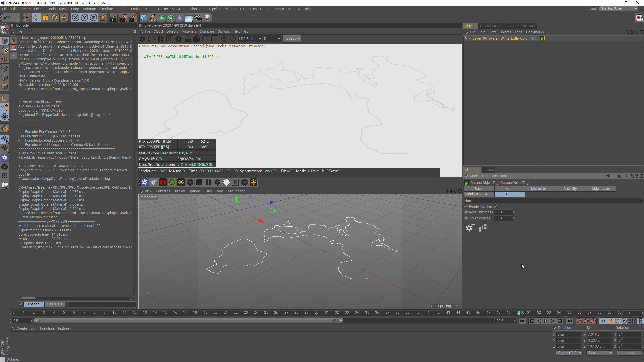Open the LDR 8-bit dropdown
The width and height of the screenshot is (644, 362).
(x=250, y=39)
